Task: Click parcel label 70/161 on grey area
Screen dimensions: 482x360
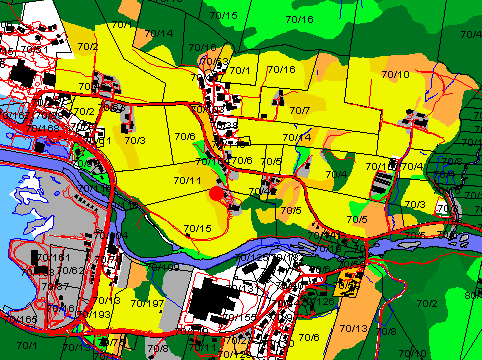Action: pos(54,257)
